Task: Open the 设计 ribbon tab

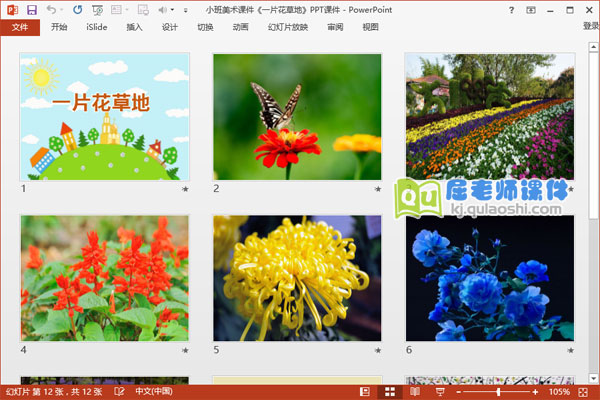Action: tap(170, 27)
